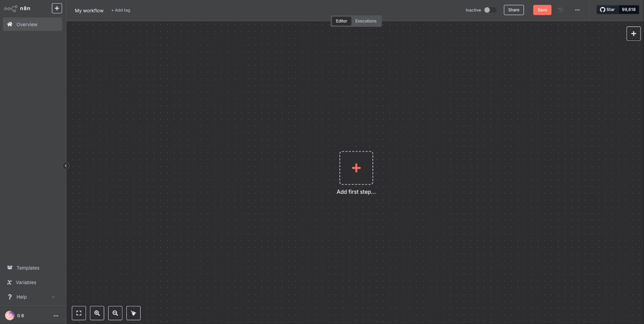The width and height of the screenshot is (644, 324).
Task: Click the My workflow name field
Action: coord(89,10)
